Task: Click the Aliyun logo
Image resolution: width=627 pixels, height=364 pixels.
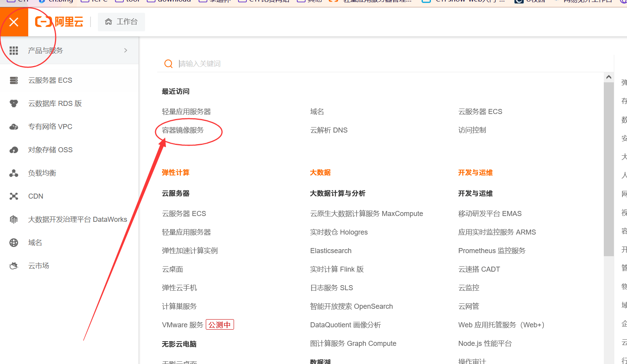Action: [x=59, y=22]
